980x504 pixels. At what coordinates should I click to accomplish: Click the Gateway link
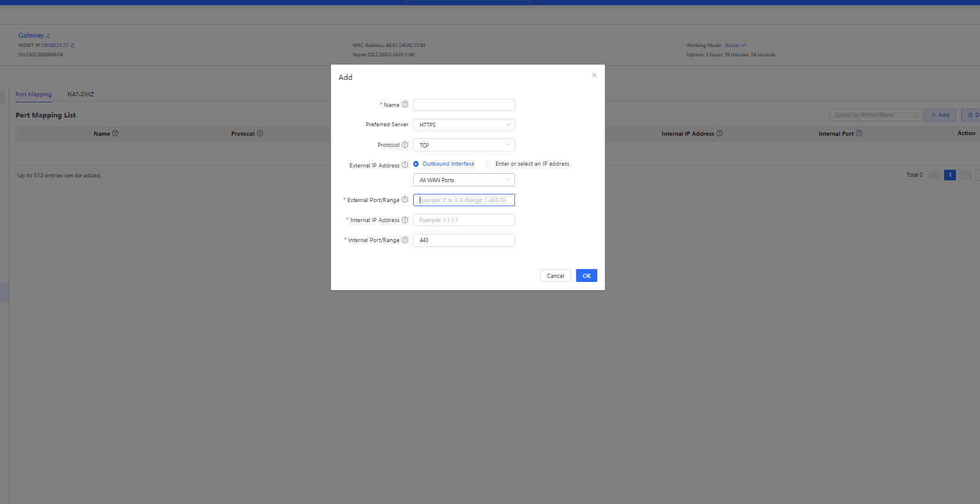[x=31, y=35]
